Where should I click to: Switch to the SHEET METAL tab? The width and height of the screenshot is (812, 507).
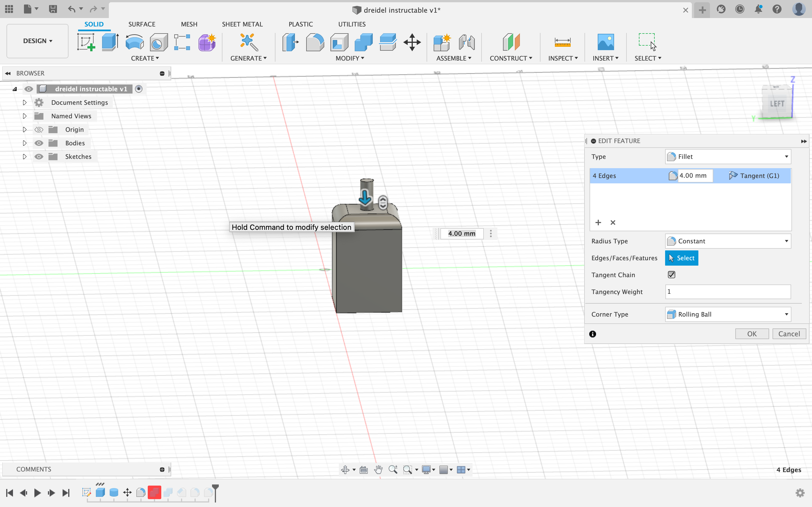pyautogui.click(x=242, y=24)
